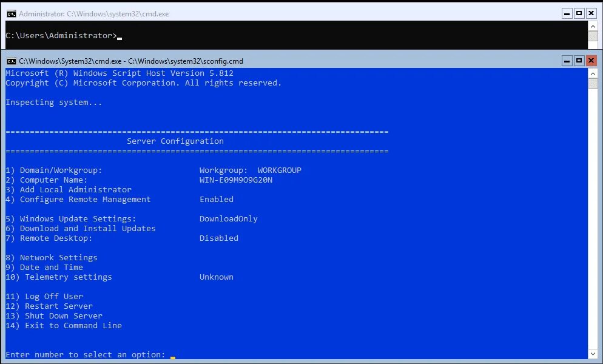The image size is (603, 364).
Task: Click '8) Network Settings' line
Action: 52,257
